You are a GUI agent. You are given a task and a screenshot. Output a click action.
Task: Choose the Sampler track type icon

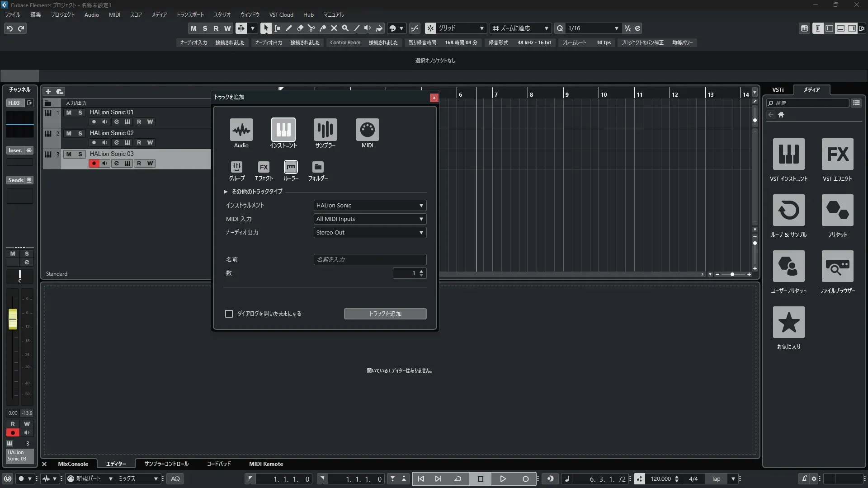(325, 130)
